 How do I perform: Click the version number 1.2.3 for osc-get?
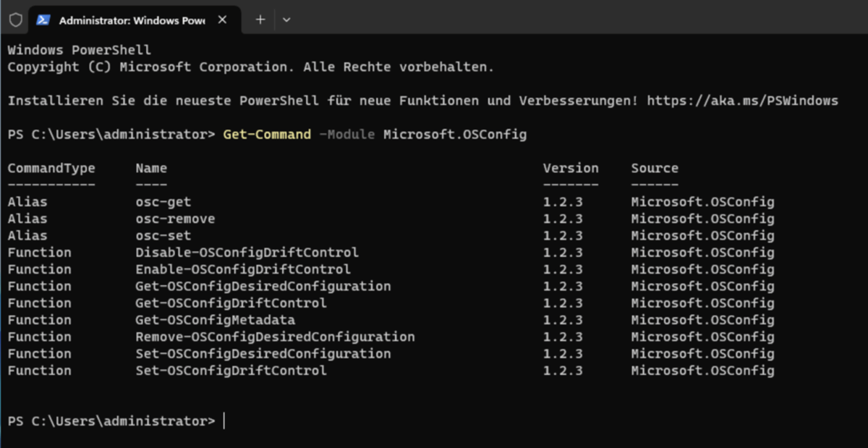(563, 201)
